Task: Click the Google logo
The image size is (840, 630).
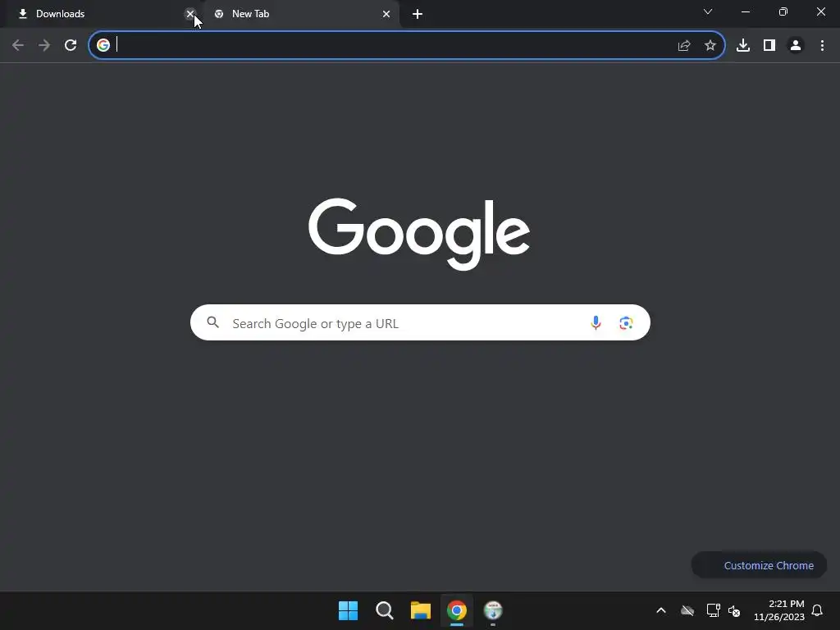Action: (x=419, y=234)
